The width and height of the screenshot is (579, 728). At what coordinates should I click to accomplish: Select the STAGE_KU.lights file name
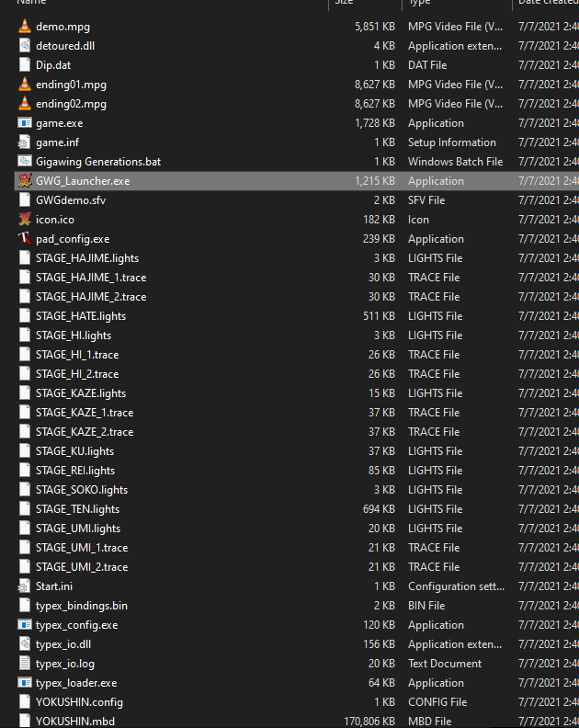(x=74, y=450)
